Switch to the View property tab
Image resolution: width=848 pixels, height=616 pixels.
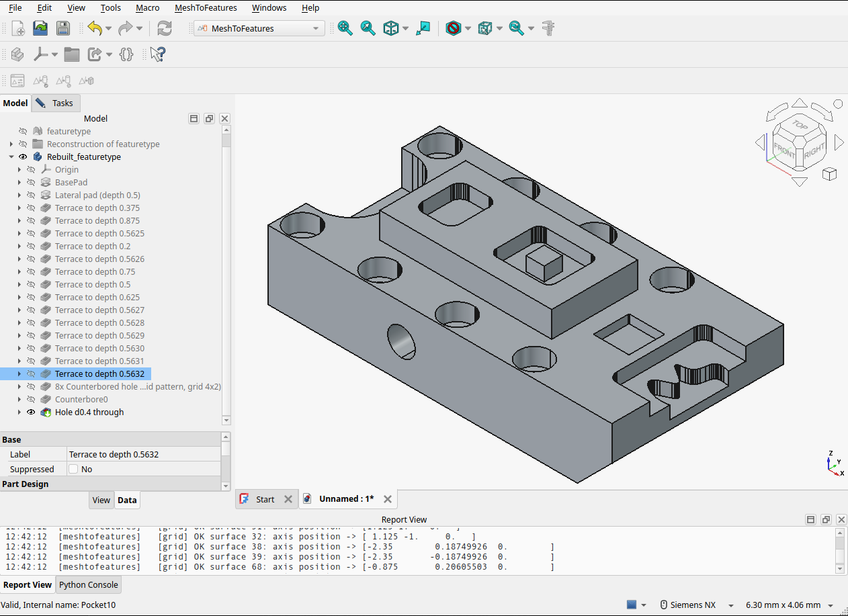pos(101,500)
